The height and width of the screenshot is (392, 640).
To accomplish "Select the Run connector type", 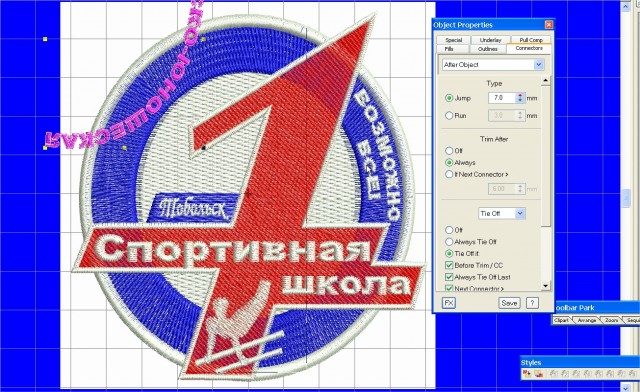I will [449, 116].
